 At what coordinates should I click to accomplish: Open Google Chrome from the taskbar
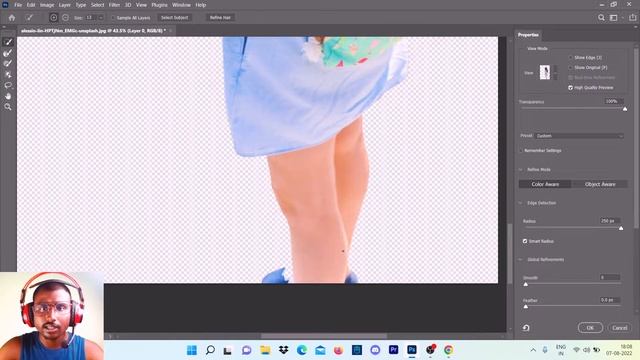coord(449,350)
